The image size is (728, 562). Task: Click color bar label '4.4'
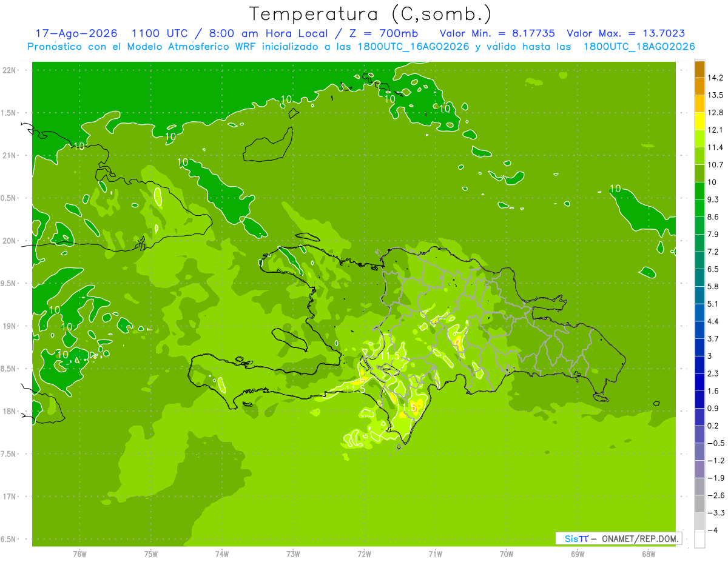tap(713, 321)
